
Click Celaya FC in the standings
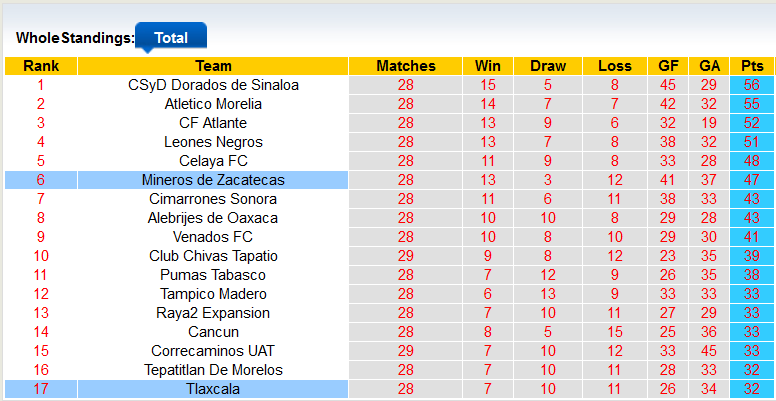pos(213,161)
